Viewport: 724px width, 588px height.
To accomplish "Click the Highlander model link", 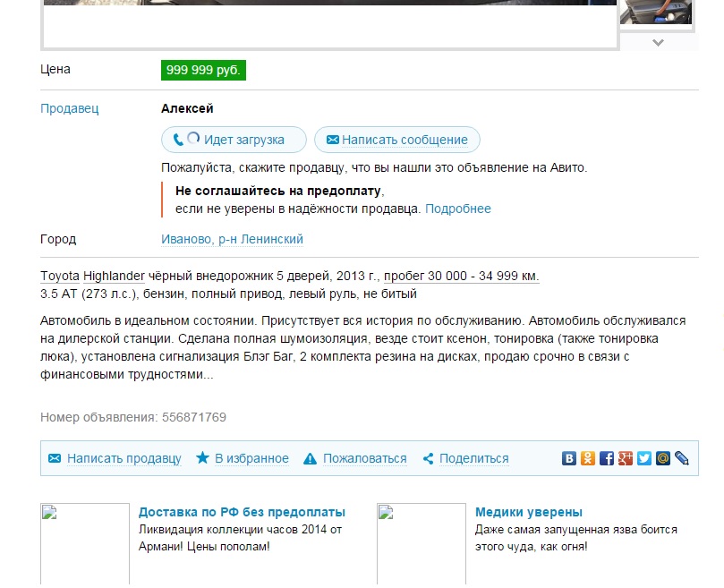I will [114, 276].
